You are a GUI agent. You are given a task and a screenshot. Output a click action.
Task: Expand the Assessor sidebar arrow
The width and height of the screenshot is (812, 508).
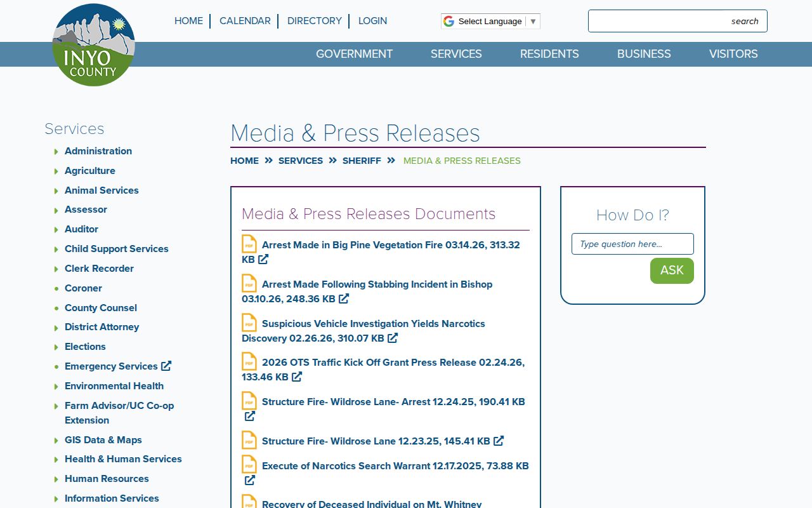(x=56, y=210)
